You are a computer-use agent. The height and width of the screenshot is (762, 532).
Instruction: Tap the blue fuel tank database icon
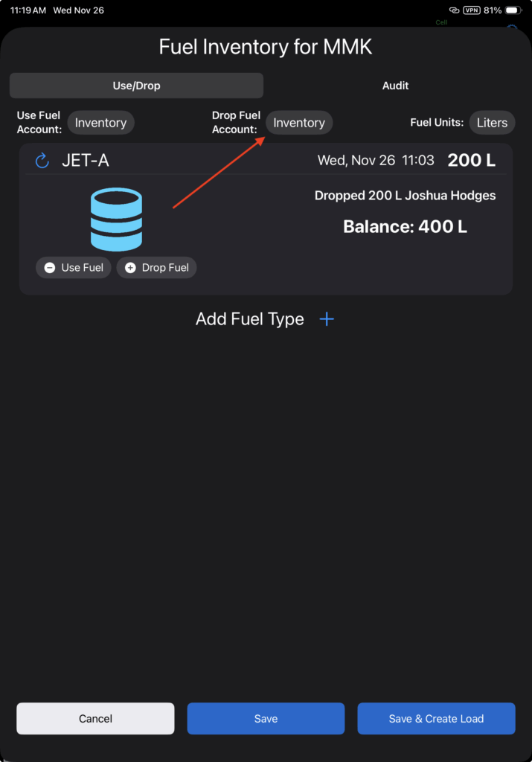point(116,220)
